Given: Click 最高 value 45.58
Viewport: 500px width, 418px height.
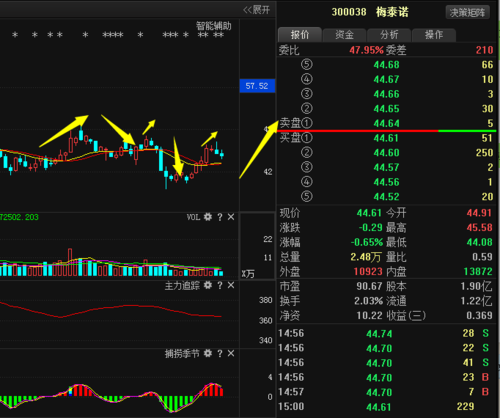Looking at the screenshot, I should (x=479, y=228).
